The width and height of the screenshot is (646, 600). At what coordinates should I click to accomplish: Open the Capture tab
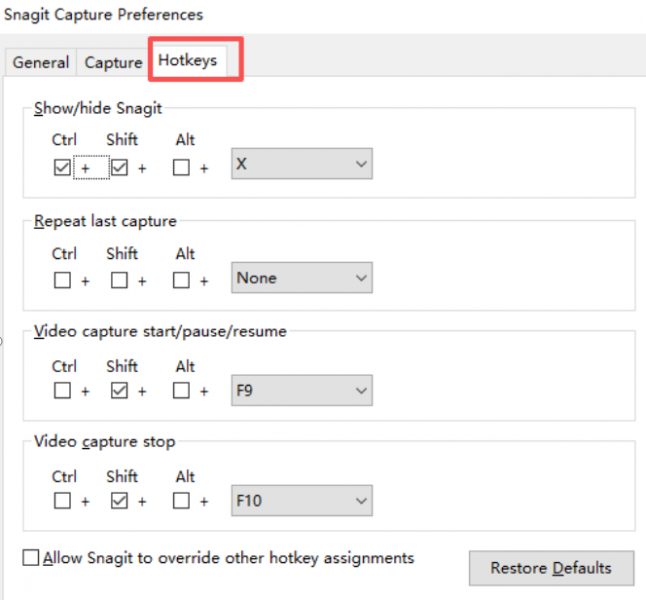point(113,63)
